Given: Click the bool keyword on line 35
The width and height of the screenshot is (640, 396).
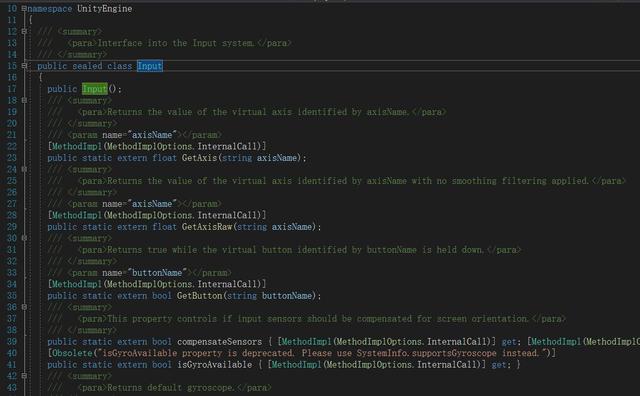Looking at the screenshot, I should [x=162, y=296].
